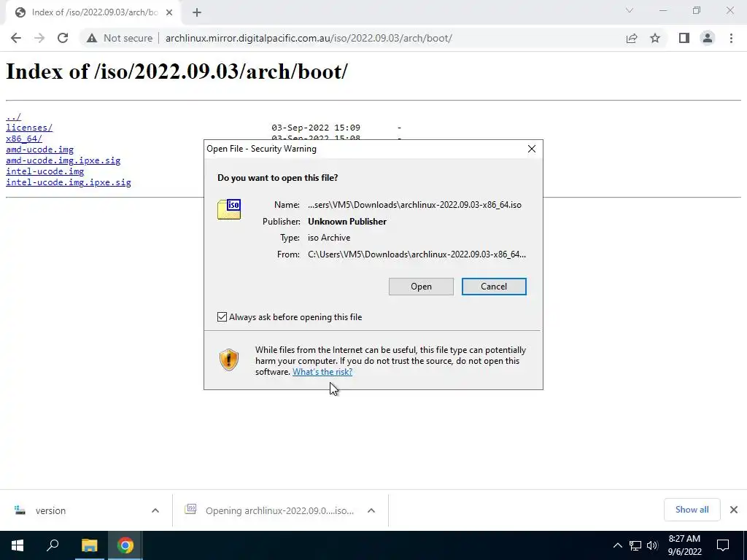
Task: Select the Index of /iso/2022.09.03 tab
Action: click(x=93, y=12)
